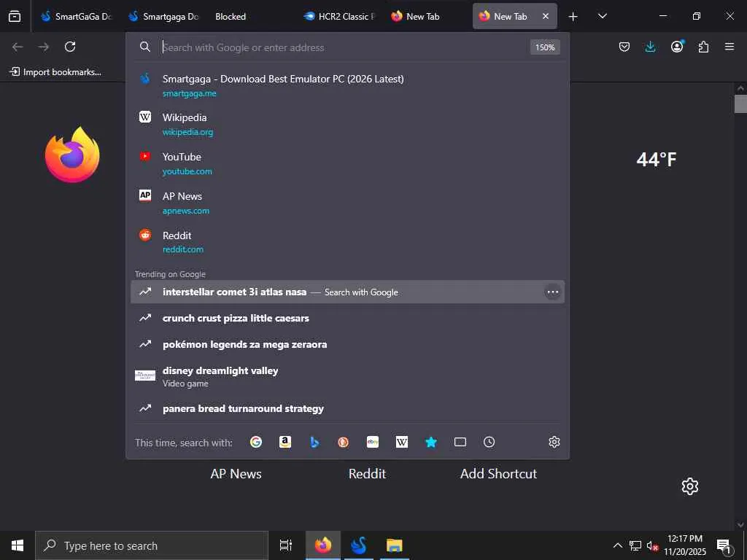Reload the page with the refresh icon
This screenshot has width=747, height=560.
tap(70, 47)
